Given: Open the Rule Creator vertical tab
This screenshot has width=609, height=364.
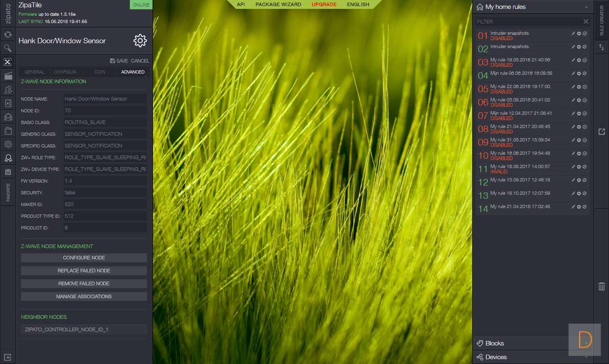Looking at the screenshot, I should (602, 21).
